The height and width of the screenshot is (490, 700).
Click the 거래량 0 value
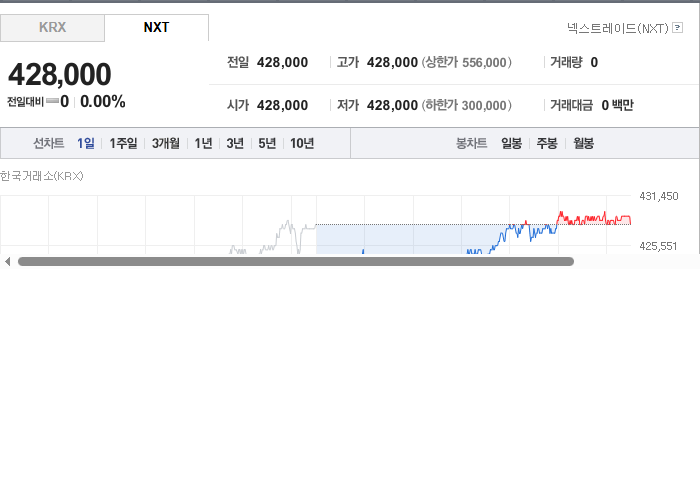[x=594, y=62]
